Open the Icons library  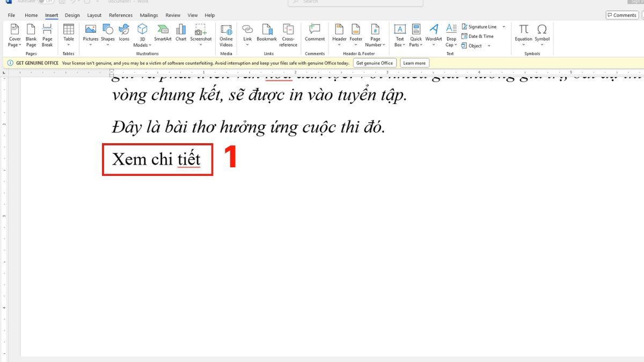coord(124,33)
